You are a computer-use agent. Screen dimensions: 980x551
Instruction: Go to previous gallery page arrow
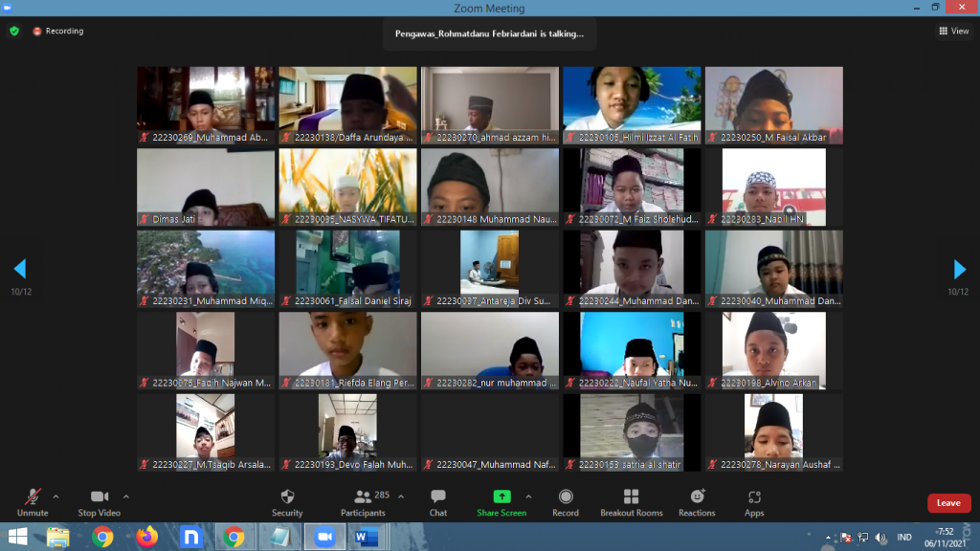pos(20,269)
